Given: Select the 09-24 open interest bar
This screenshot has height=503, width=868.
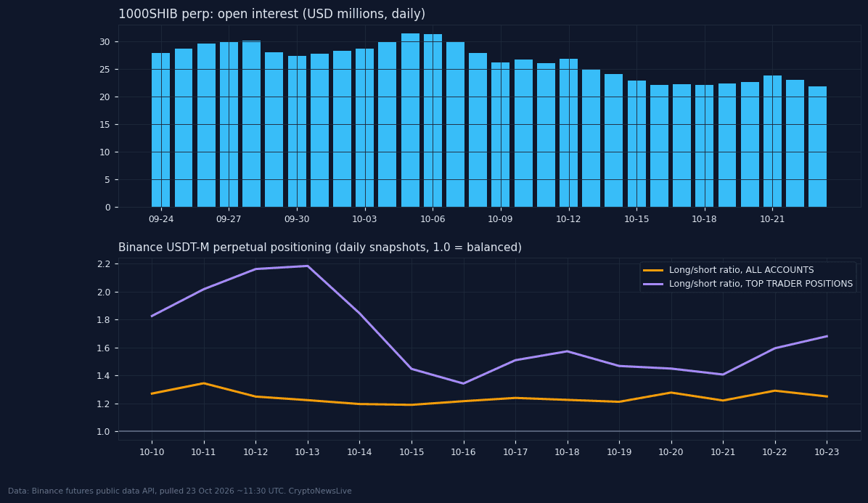Looking at the screenshot, I should click(x=161, y=130).
